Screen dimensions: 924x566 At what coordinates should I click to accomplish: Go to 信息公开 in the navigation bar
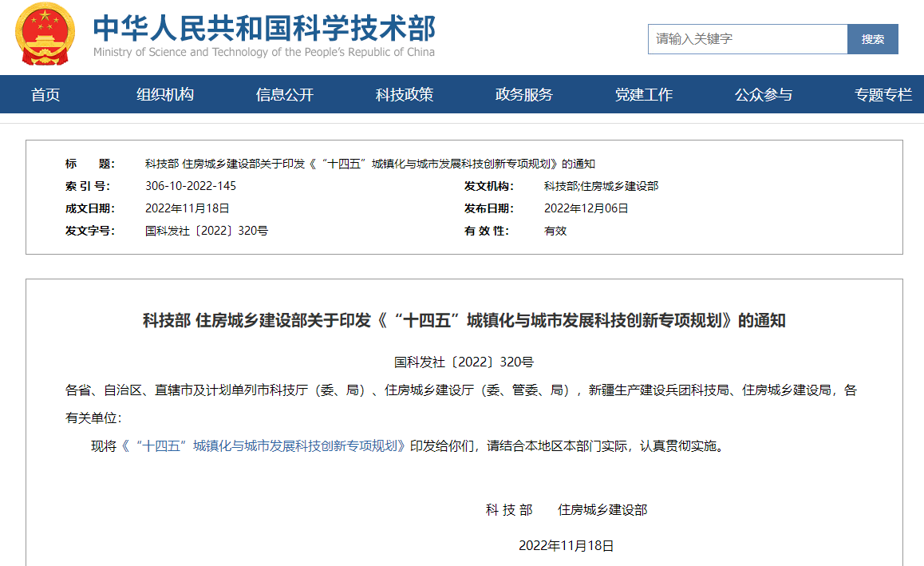click(285, 94)
